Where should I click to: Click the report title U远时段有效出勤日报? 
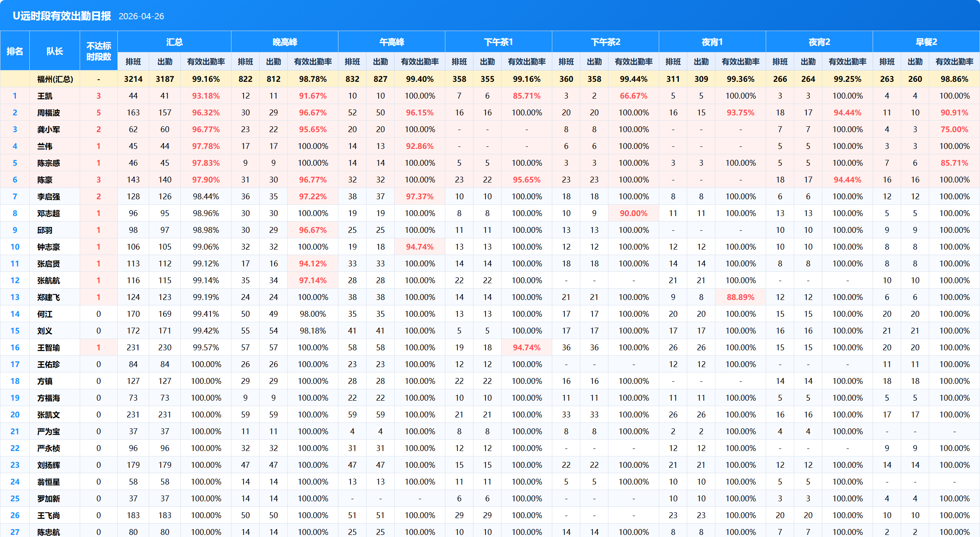click(62, 16)
